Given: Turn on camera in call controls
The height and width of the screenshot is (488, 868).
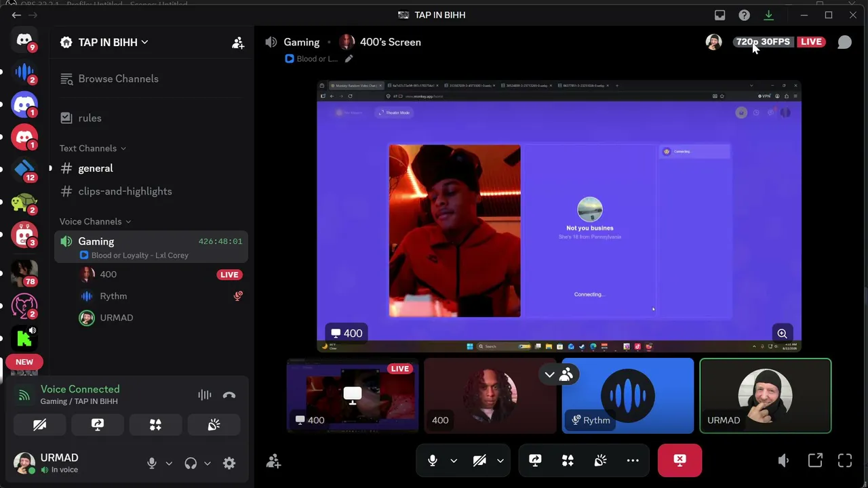Looking at the screenshot, I should pyautogui.click(x=479, y=461).
